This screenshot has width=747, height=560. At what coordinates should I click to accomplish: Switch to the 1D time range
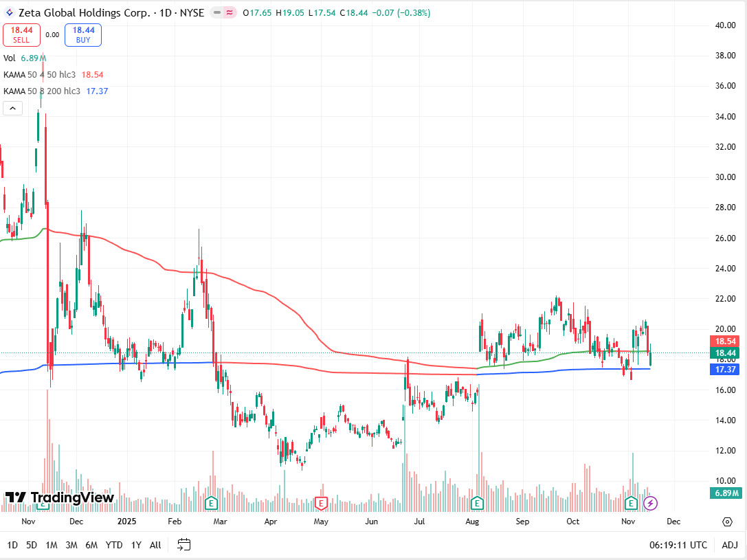[12, 545]
